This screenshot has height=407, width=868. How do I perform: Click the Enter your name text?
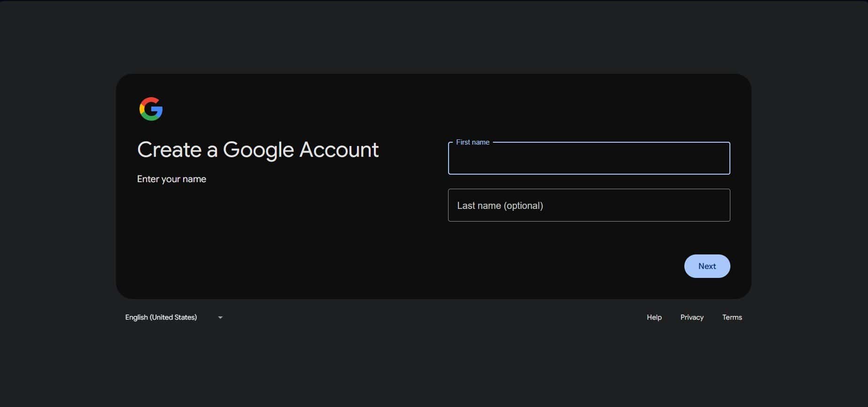click(x=171, y=179)
